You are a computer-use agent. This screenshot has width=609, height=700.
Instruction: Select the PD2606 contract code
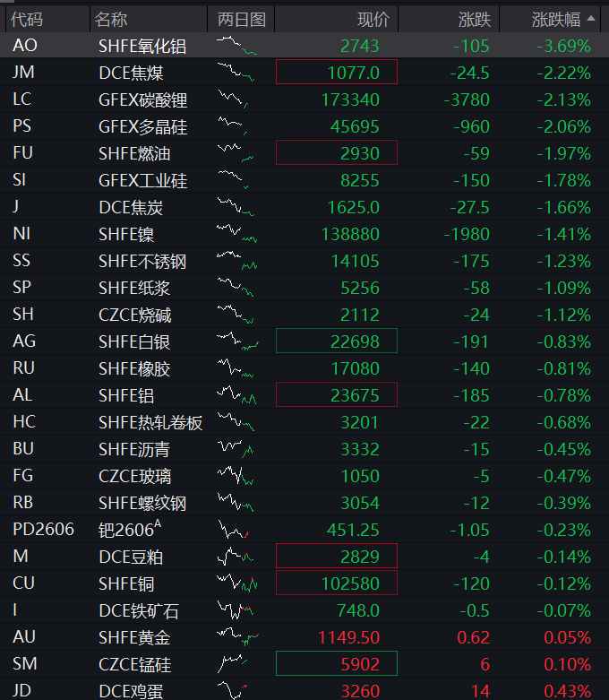[x=43, y=530]
